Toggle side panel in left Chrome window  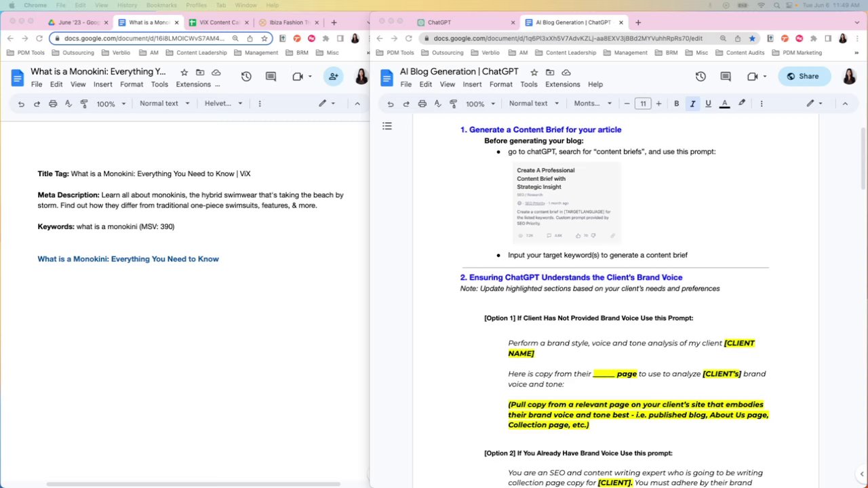[340, 39]
